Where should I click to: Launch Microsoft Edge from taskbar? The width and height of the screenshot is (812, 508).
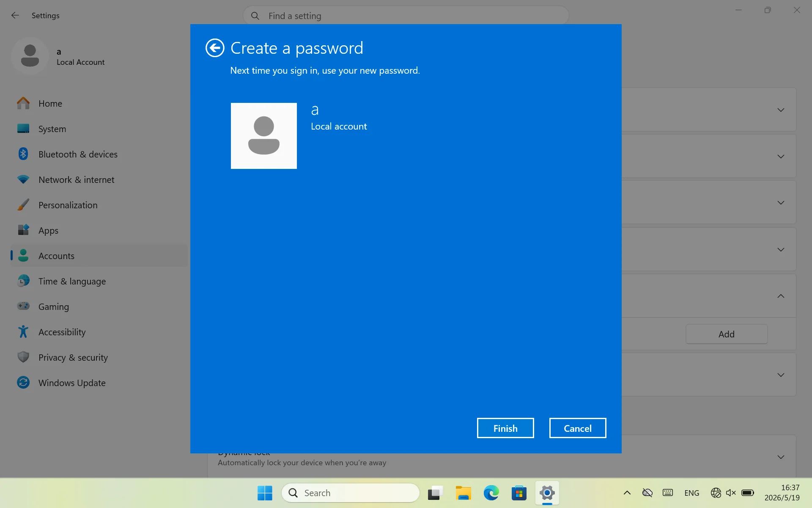[491, 493]
